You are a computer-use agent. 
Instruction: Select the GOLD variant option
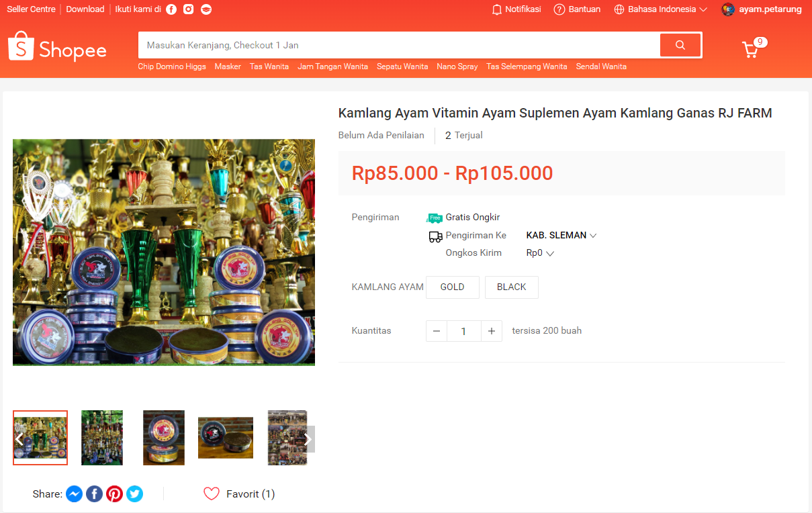(453, 287)
